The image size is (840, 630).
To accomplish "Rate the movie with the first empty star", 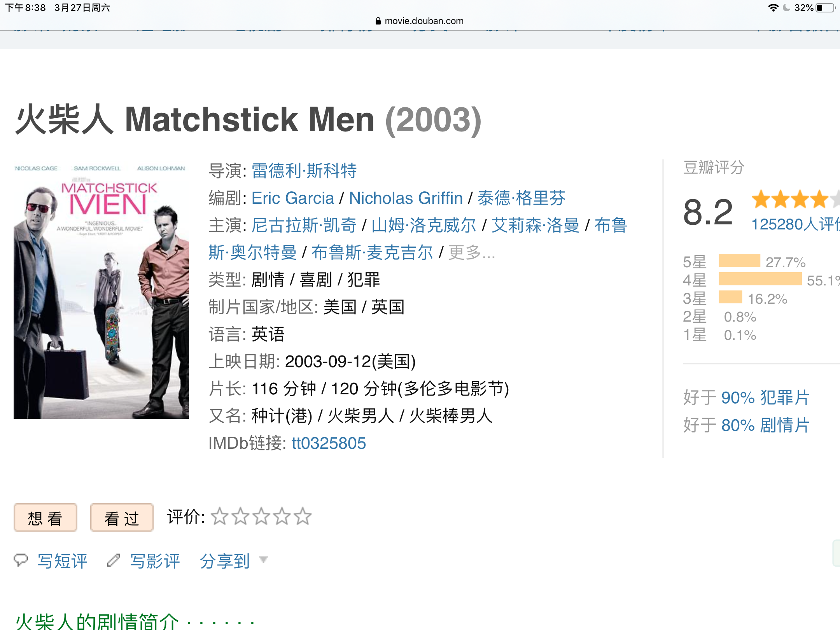I will (x=220, y=516).
